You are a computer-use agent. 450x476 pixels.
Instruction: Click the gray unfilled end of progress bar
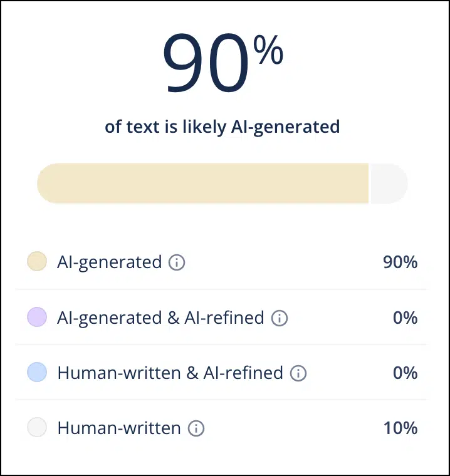tap(389, 184)
